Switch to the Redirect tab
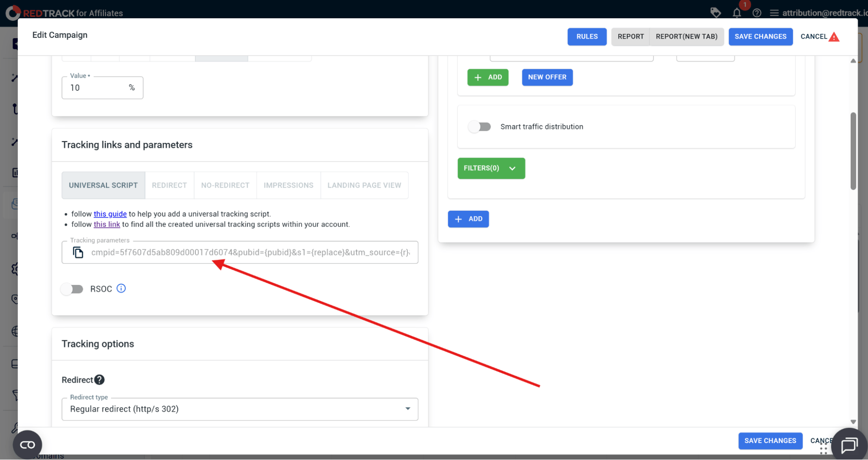868x460 pixels. pos(169,185)
